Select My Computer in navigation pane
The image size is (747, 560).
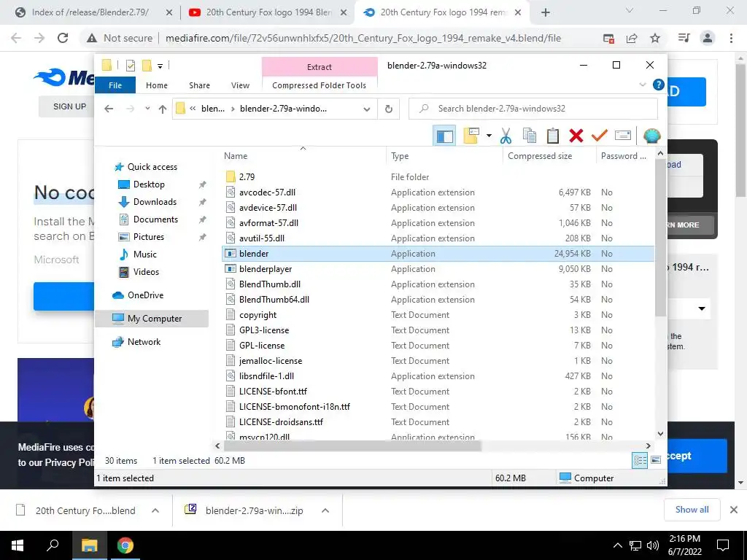[152, 319]
